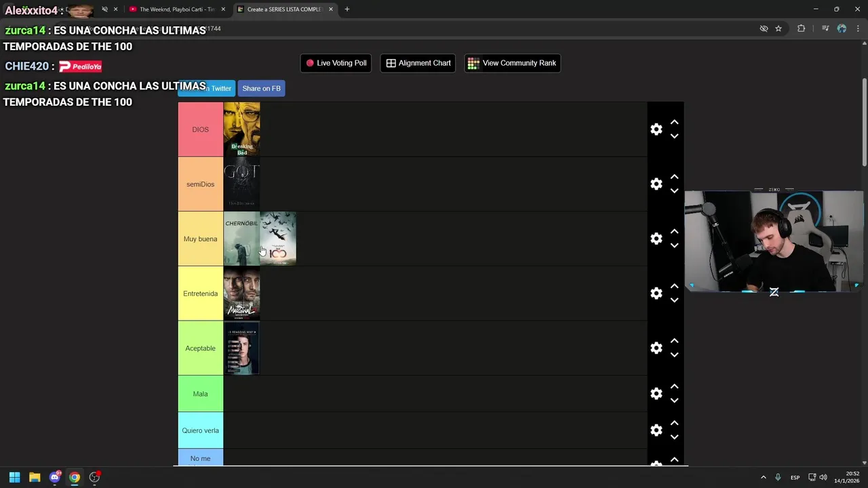Select the Chernobyl poster
This screenshot has width=868, height=488.
point(241,239)
